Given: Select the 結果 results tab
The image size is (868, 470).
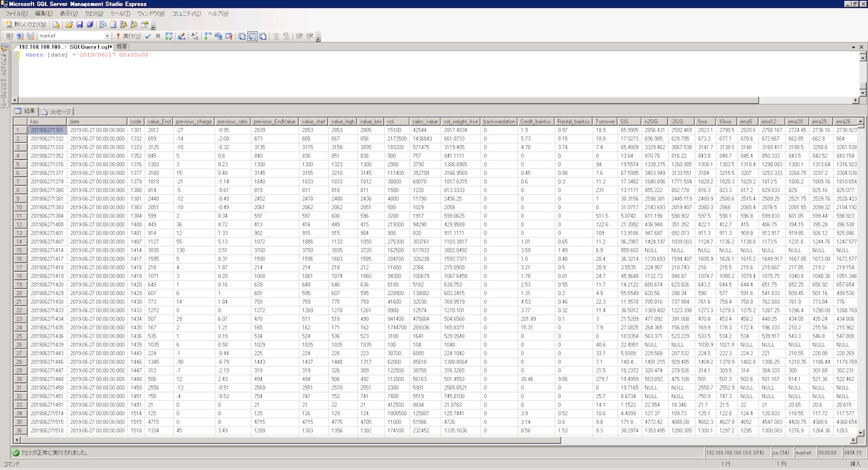Looking at the screenshot, I should pos(26,111).
